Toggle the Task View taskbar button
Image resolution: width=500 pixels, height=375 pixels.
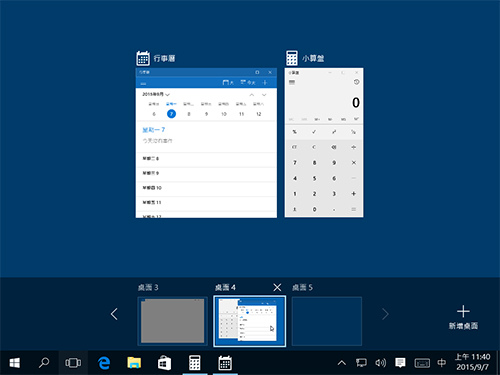[73, 363]
